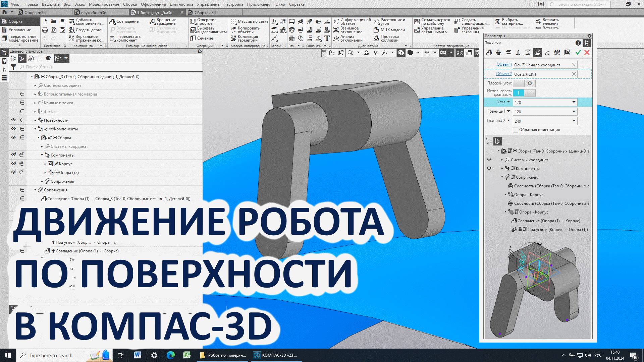Open the variables (fx) side panel
644x362 pixels.
(x=4, y=69)
